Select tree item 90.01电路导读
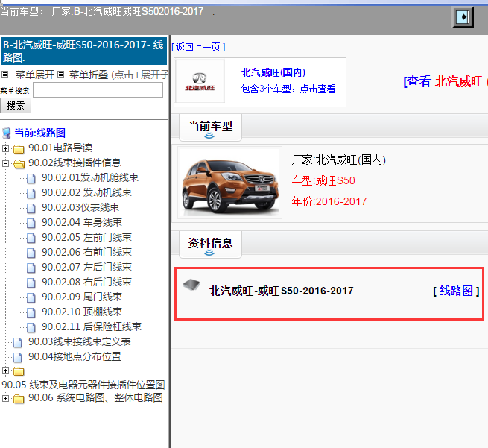The height and width of the screenshot is (448, 488). 60,148
